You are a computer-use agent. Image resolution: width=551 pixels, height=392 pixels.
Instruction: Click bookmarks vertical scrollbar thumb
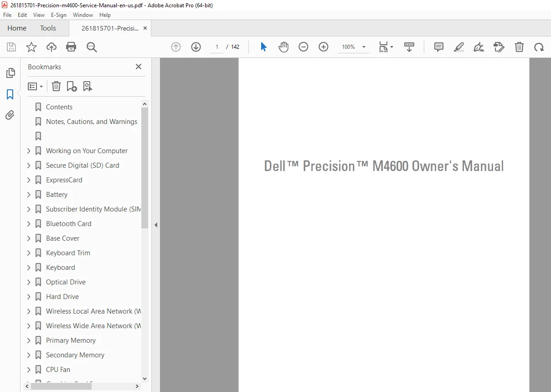click(x=145, y=168)
